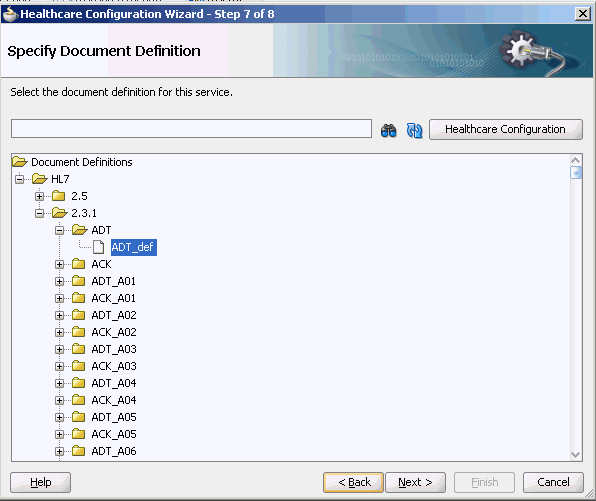
Task: Click the 2.5 folder icon
Action: [59, 196]
